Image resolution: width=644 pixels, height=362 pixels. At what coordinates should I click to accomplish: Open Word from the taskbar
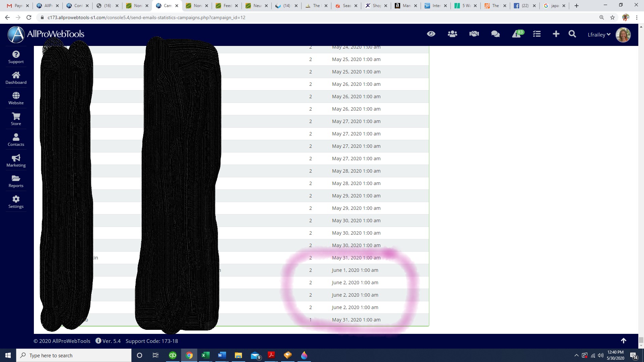[x=222, y=355]
